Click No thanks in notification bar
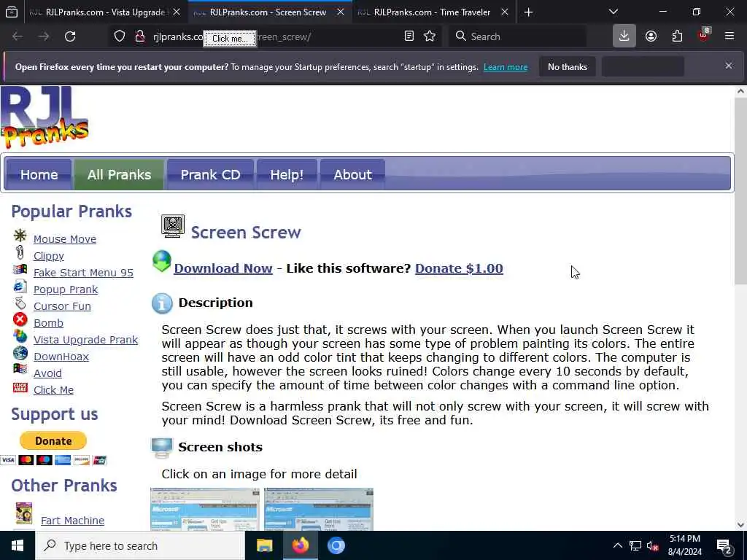Viewport: 747px width, 560px height. [568, 66]
